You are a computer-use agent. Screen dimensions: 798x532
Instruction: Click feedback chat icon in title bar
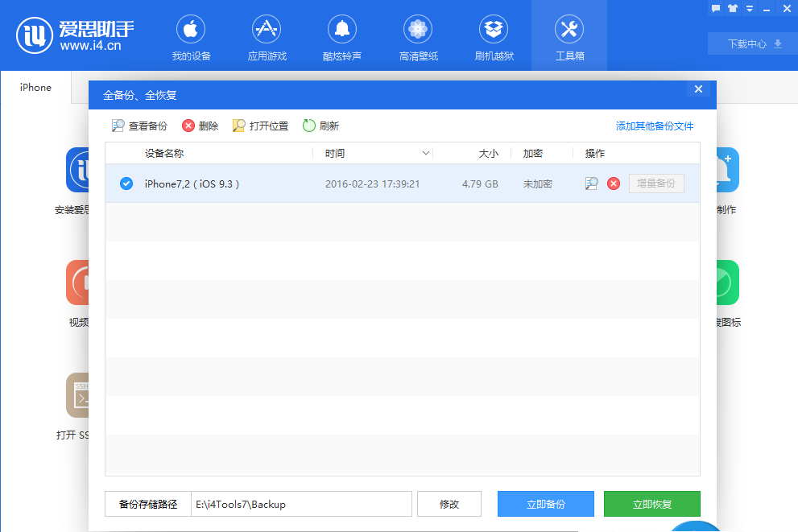coord(716,8)
